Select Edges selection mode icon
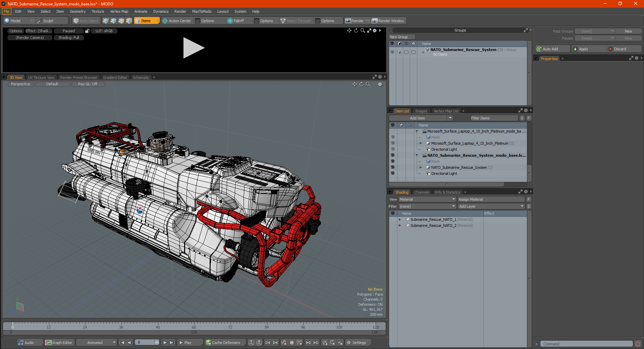 tap(113, 21)
